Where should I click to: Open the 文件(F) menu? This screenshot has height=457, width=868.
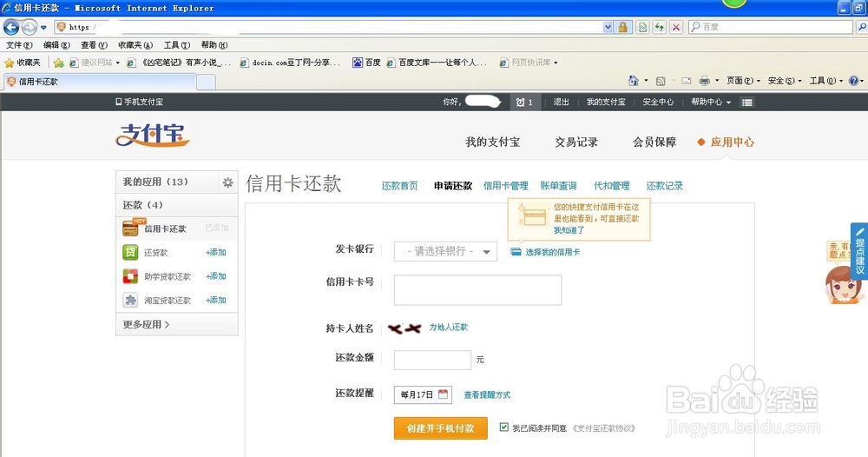tap(19, 45)
